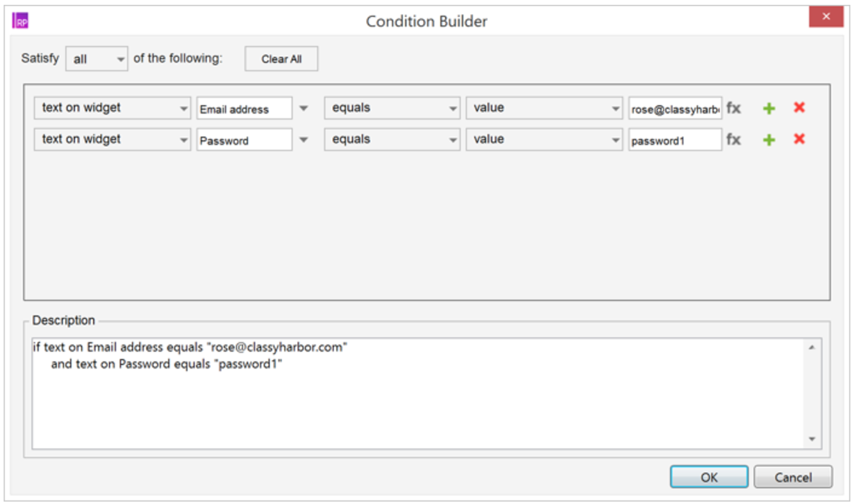Edit the password1 value field
The width and height of the screenshot is (854, 504).
(x=675, y=140)
